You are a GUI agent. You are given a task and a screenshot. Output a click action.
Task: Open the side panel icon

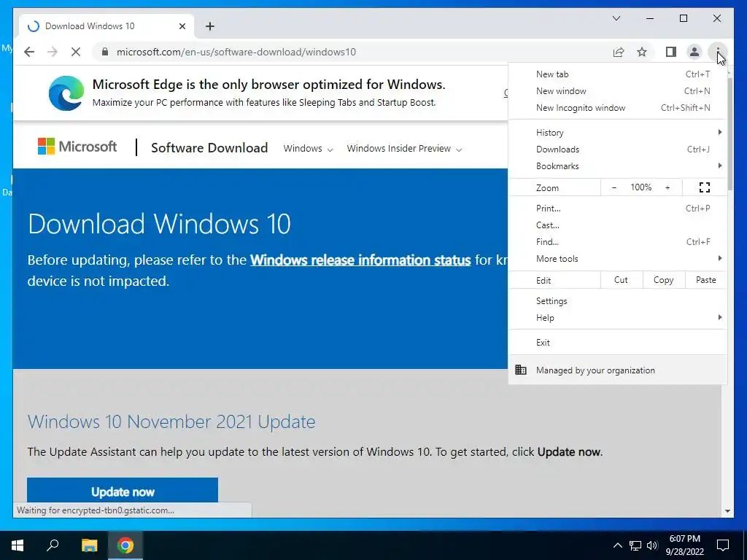click(671, 52)
